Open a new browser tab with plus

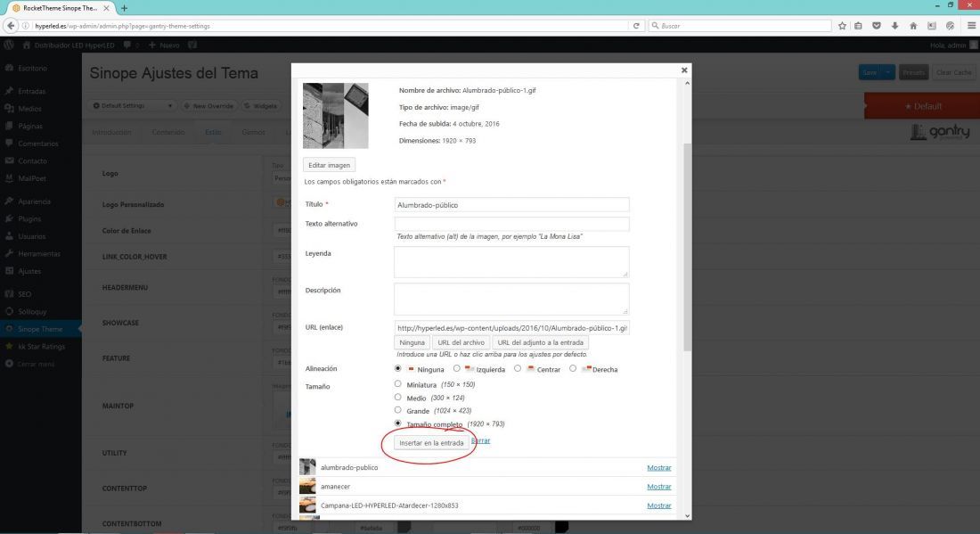click(x=125, y=8)
